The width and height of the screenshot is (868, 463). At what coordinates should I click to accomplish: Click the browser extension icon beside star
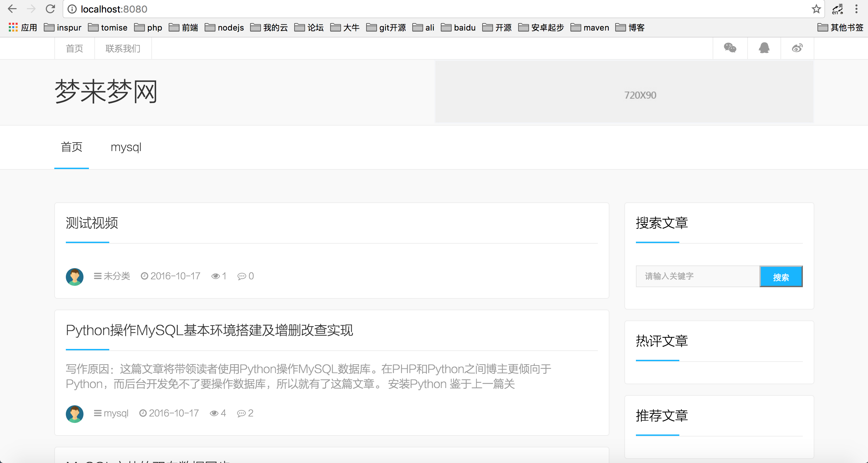[x=837, y=9]
